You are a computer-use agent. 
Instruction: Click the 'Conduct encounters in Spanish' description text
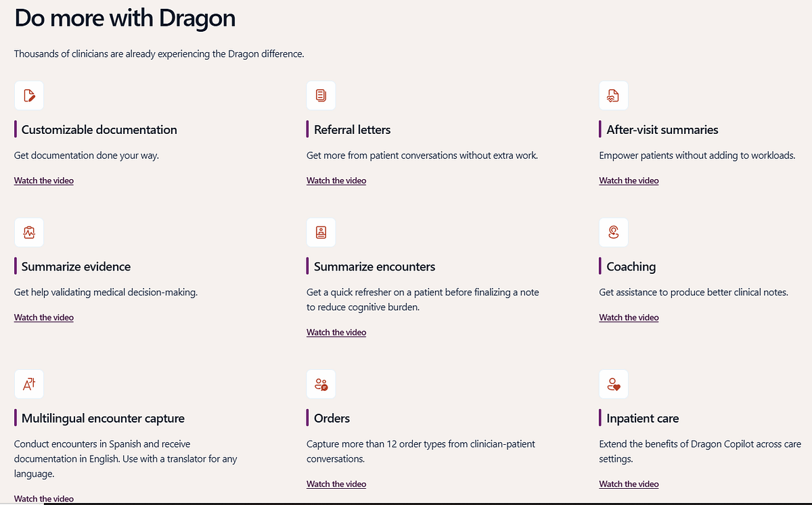[x=126, y=459]
